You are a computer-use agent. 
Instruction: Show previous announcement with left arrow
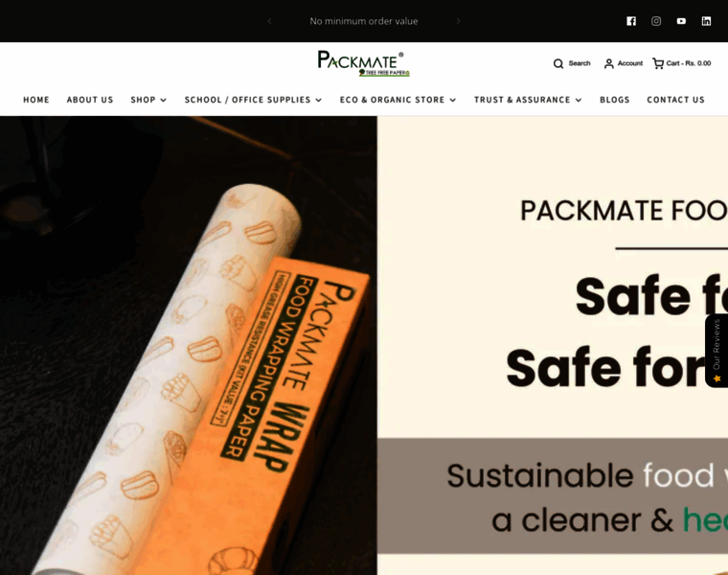[269, 21]
